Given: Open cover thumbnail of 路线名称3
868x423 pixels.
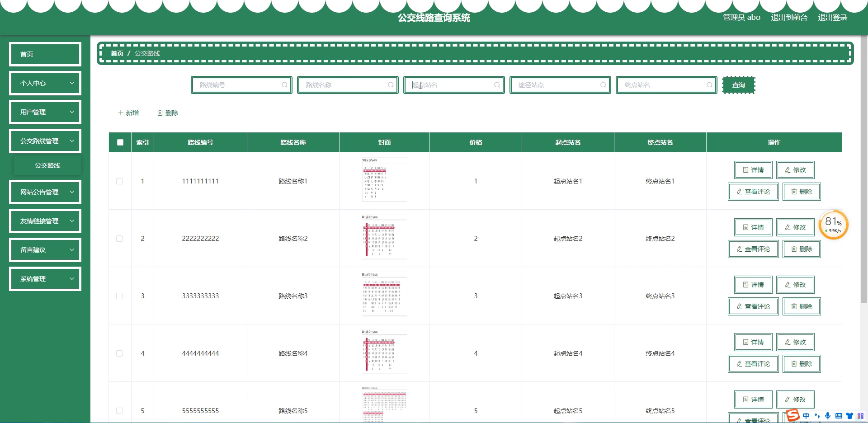Looking at the screenshot, I should pos(384,294).
